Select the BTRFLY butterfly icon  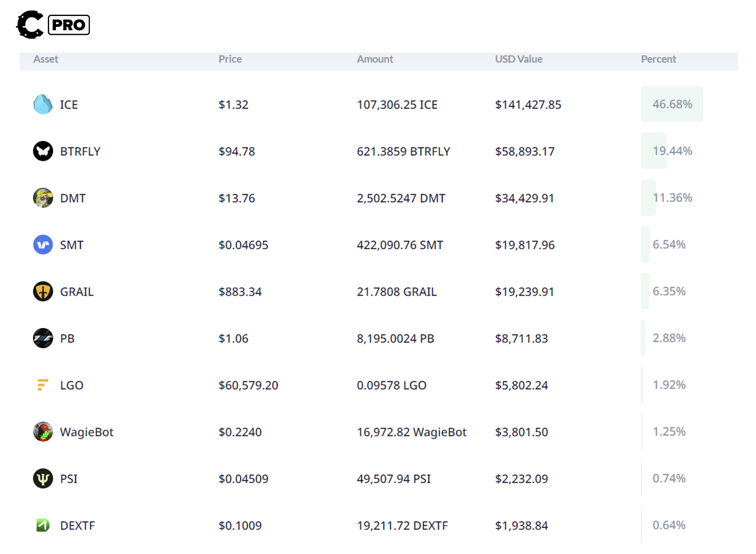tap(42, 151)
